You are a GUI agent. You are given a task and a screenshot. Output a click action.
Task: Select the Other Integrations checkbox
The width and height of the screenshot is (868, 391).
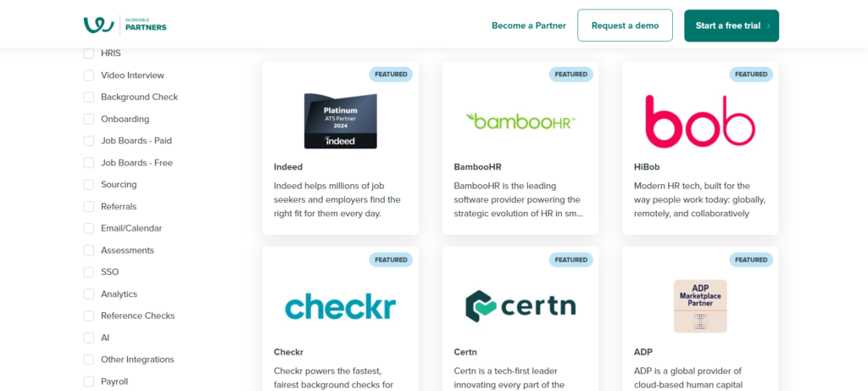pos(88,360)
